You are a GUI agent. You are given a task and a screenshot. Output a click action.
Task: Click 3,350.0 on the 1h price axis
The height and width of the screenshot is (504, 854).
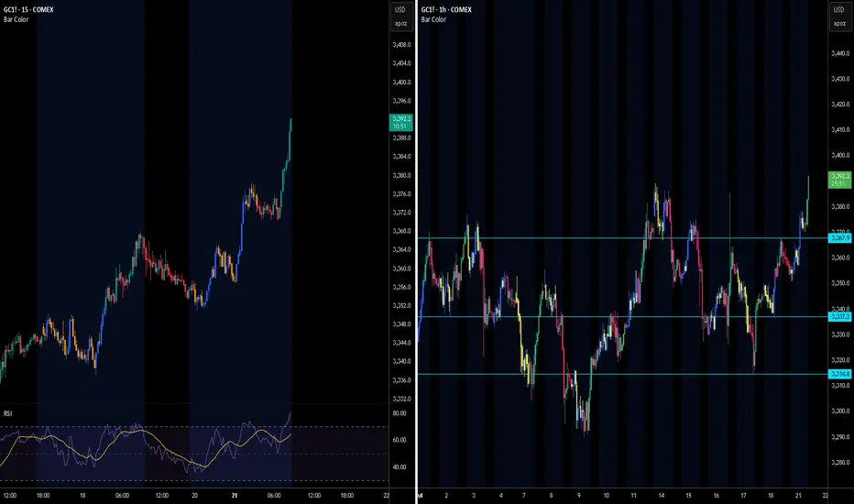click(x=840, y=283)
